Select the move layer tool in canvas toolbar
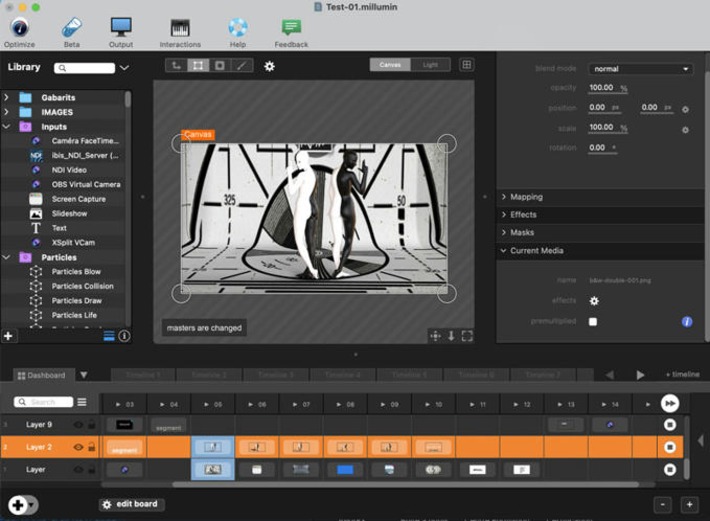The image size is (710, 521). pyautogui.click(x=176, y=66)
